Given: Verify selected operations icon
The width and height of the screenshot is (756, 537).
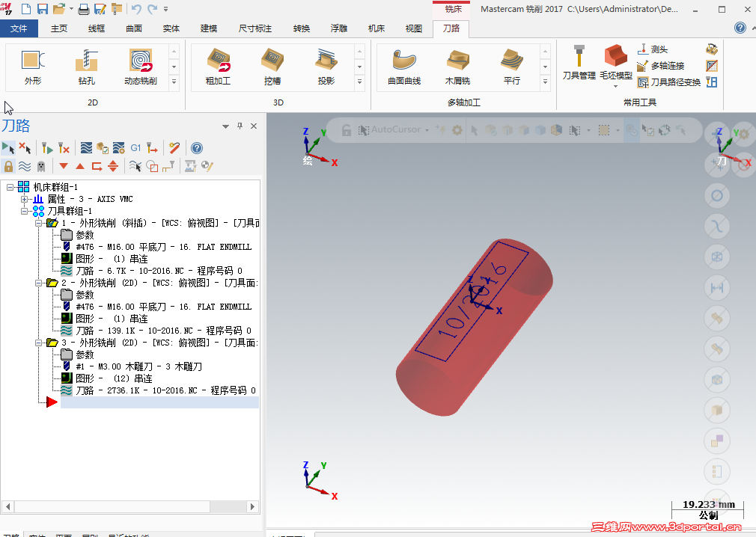Looking at the screenshot, I should point(103,148).
